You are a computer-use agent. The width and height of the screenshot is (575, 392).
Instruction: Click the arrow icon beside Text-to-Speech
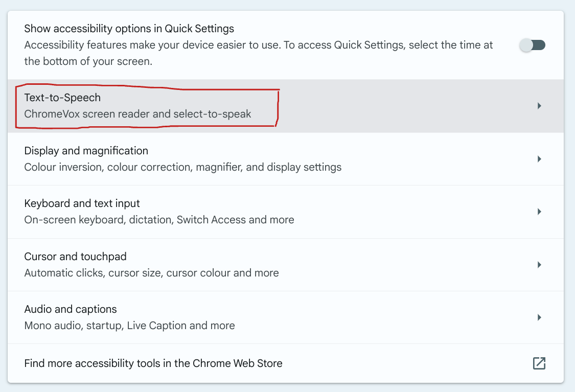tap(539, 106)
